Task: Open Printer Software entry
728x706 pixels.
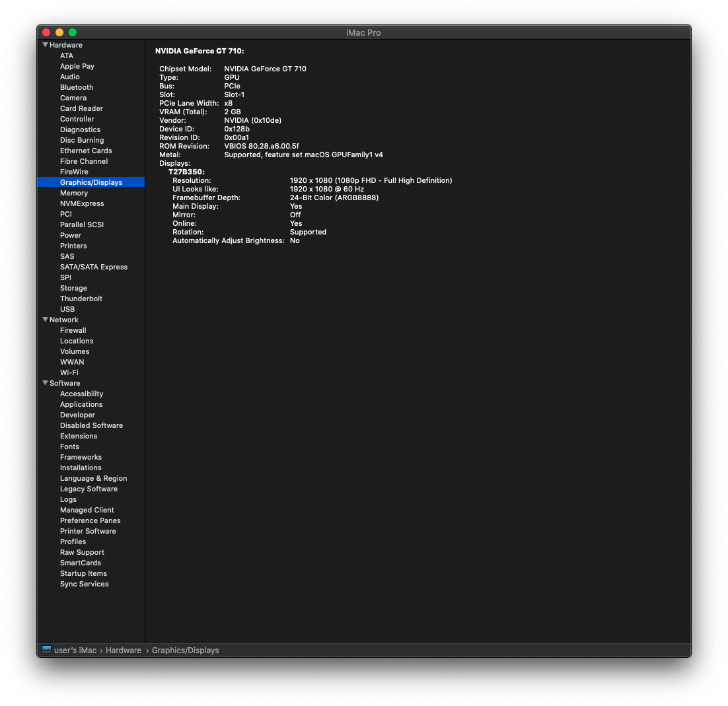Action: pyautogui.click(x=88, y=532)
